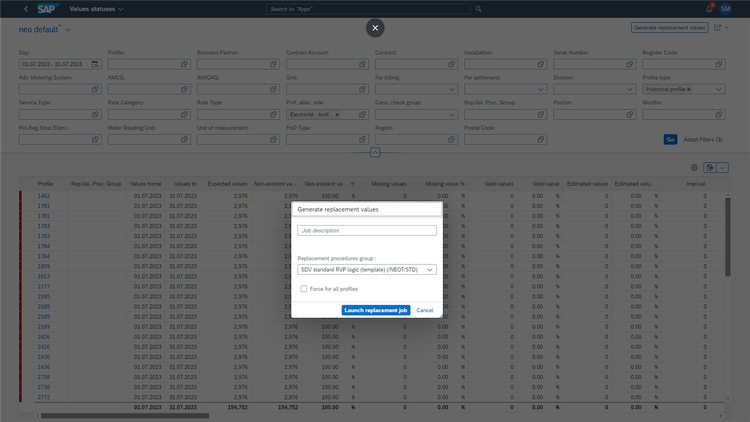Open the Profile type dropdown arrow
The image size is (750, 422).
point(718,89)
